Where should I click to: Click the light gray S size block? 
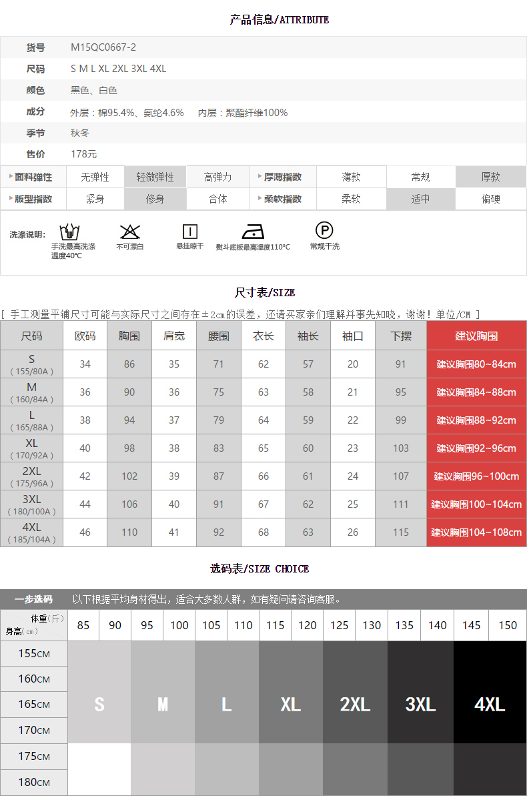pos(99,704)
